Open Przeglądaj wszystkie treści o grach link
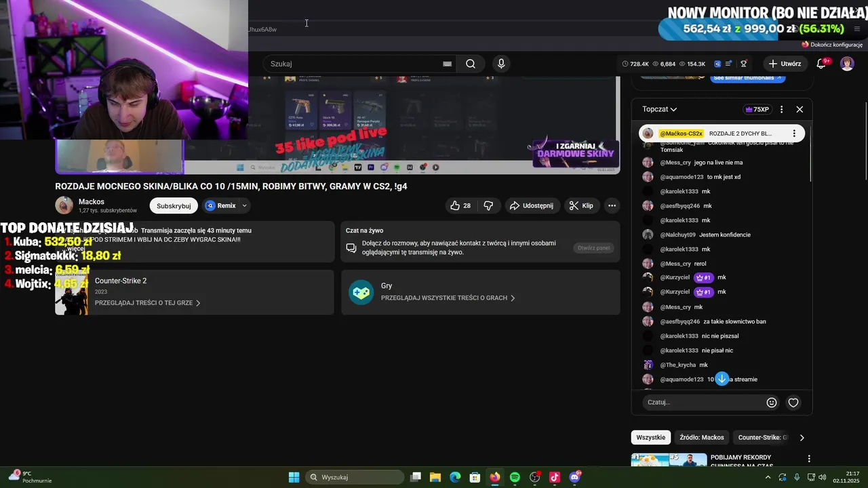This screenshot has width=868, height=488. click(448, 298)
